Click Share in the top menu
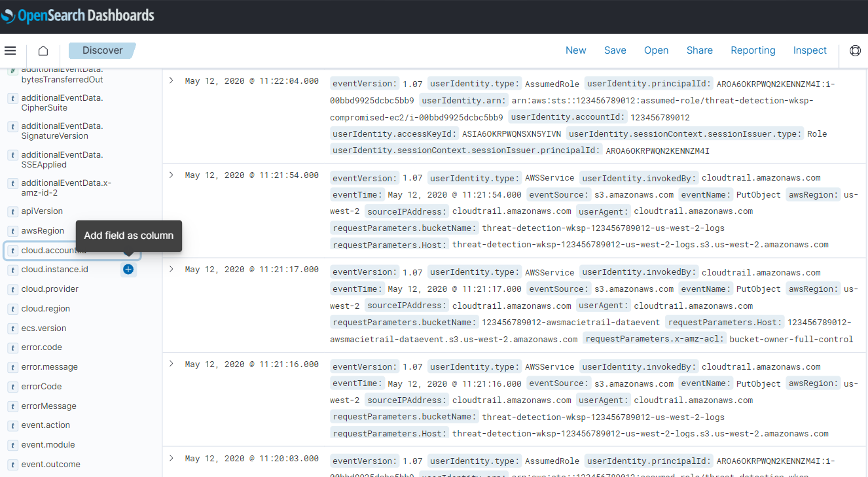Screen dimensions: 868x477 (699, 50)
